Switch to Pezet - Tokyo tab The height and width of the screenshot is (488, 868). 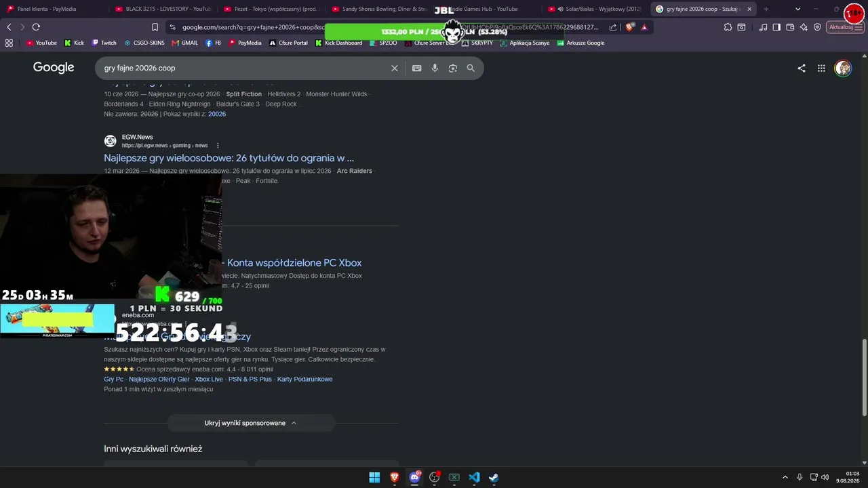pyautogui.click(x=271, y=9)
